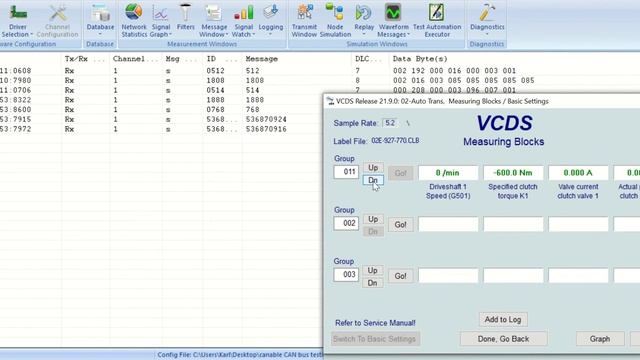Click Up for group 002
This screenshot has height=360, width=640.
(x=373, y=219)
